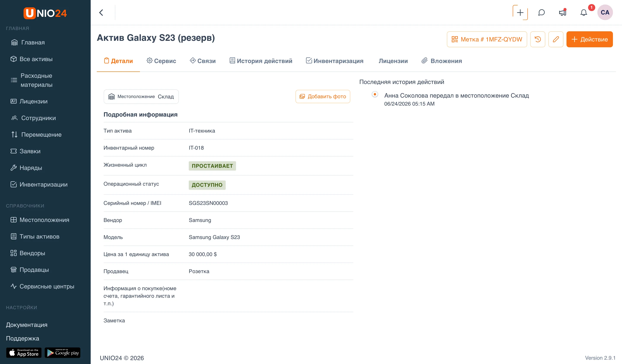Screen dimensions: 622x364
Task: Open the Вложения tab
Action: coord(442,61)
